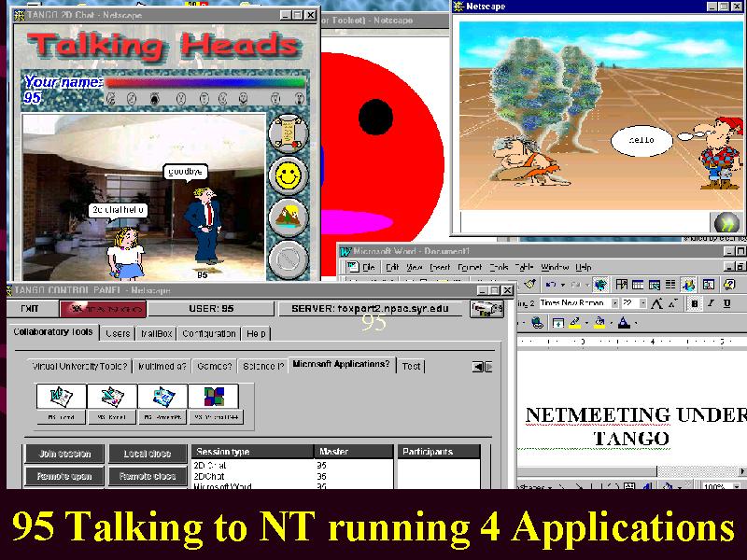
Task: Select the Multimedia? tools sub-tab
Action: (162, 366)
